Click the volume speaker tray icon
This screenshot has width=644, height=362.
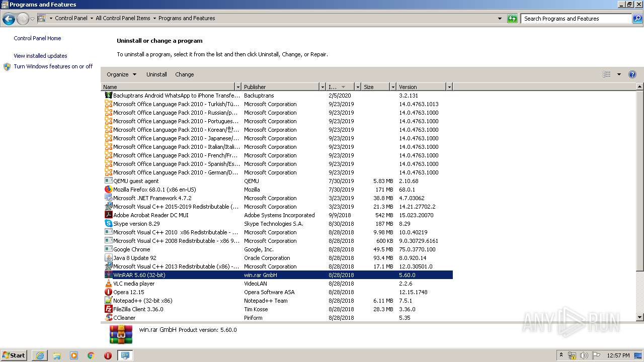point(584,355)
